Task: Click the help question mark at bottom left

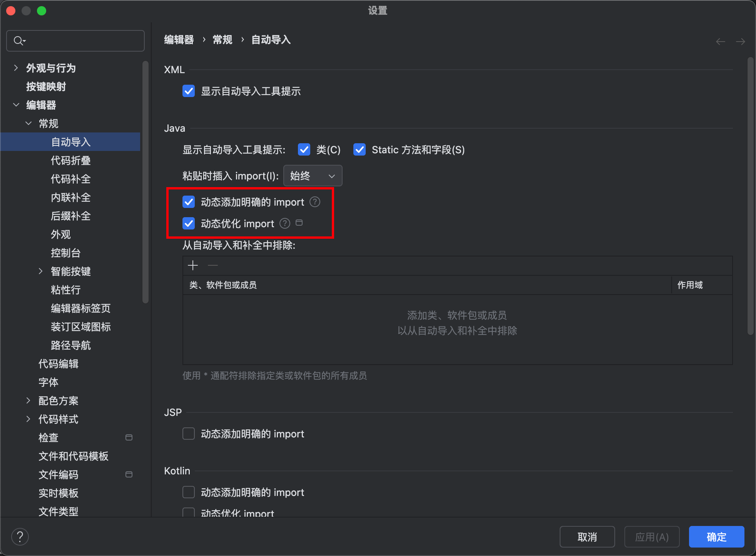Action: (x=20, y=537)
